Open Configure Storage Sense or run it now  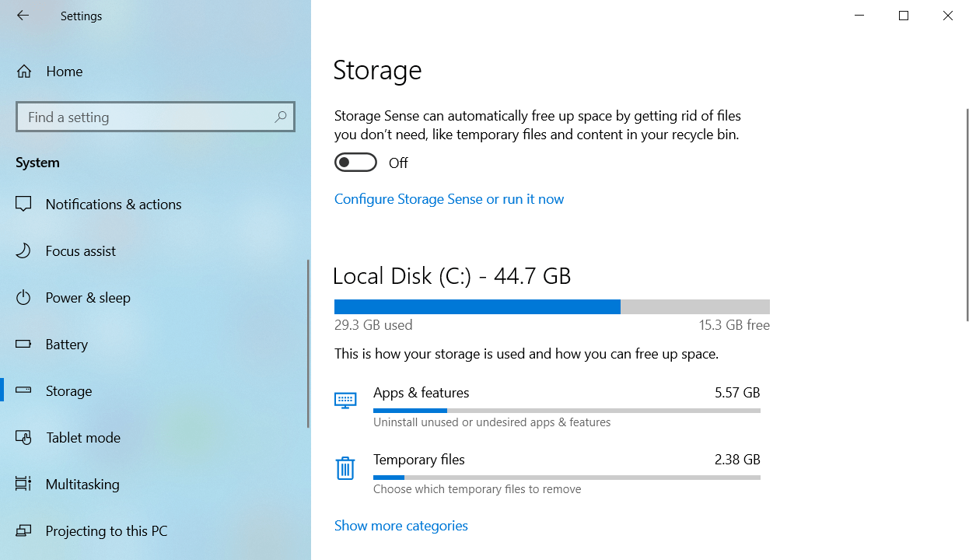[x=449, y=199]
